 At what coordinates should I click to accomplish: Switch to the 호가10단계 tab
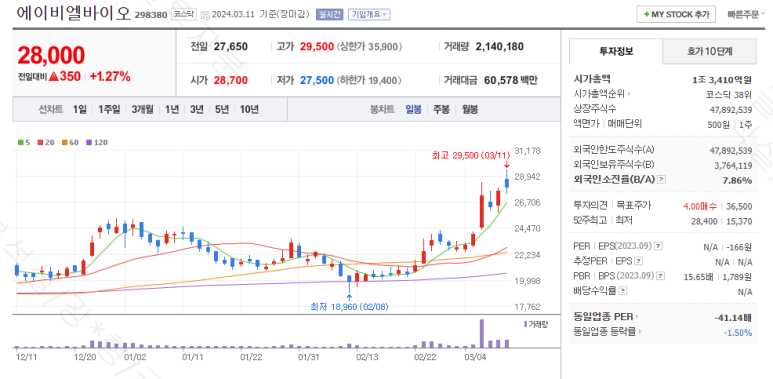(709, 51)
